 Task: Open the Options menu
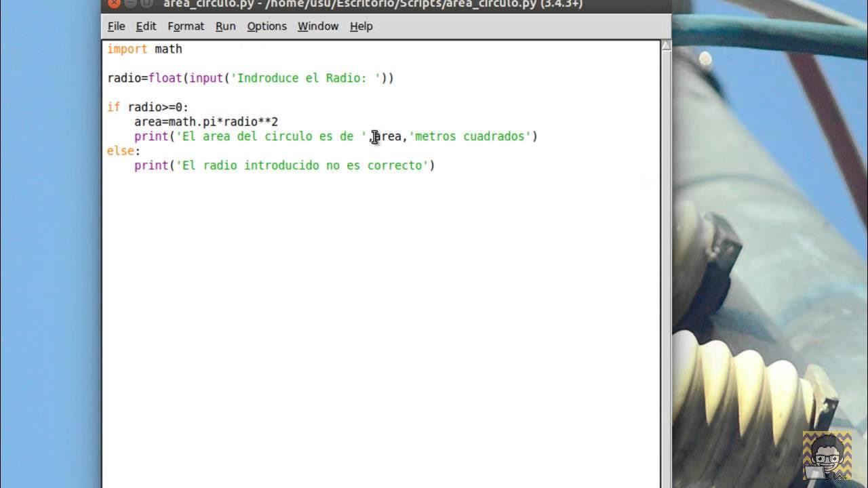click(267, 26)
